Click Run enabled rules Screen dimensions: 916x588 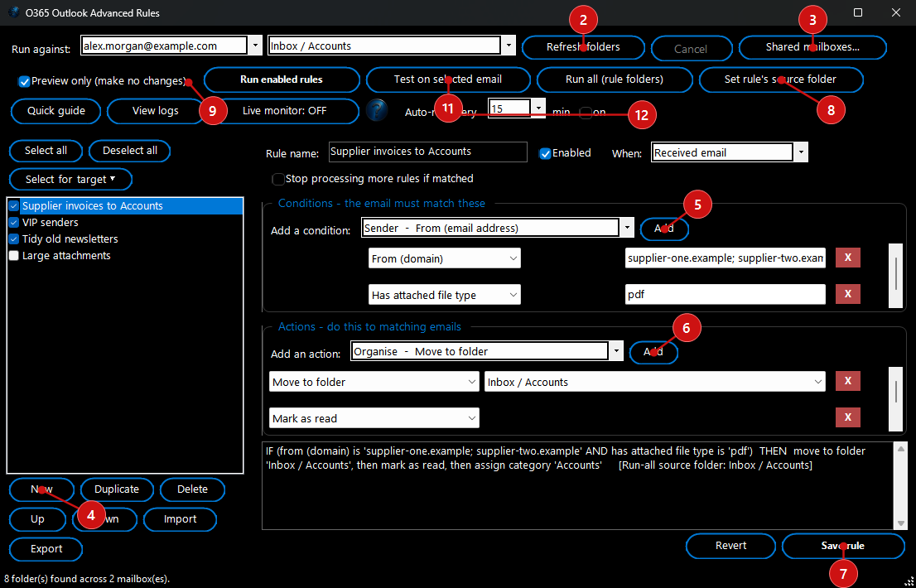point(282,80)
